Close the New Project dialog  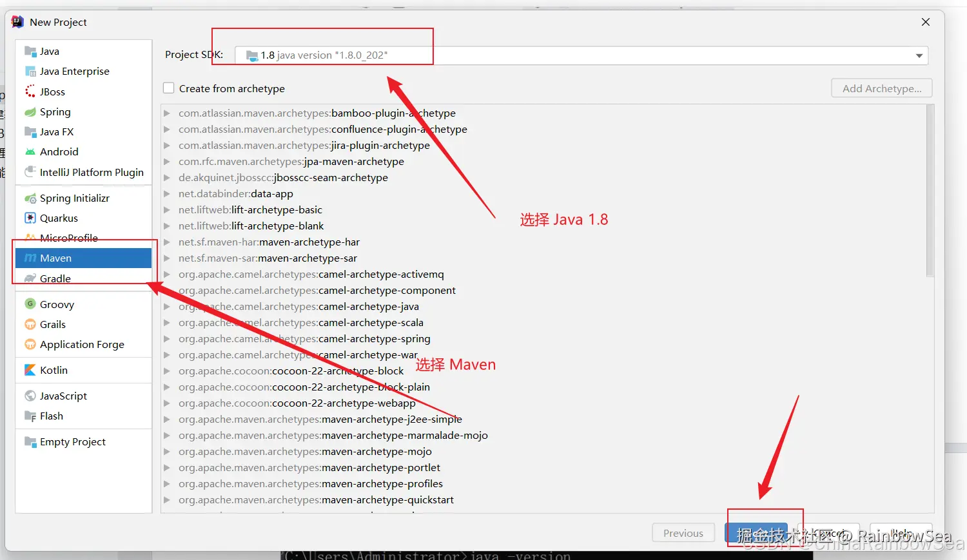pyautogui.click(x=926, y=22)
